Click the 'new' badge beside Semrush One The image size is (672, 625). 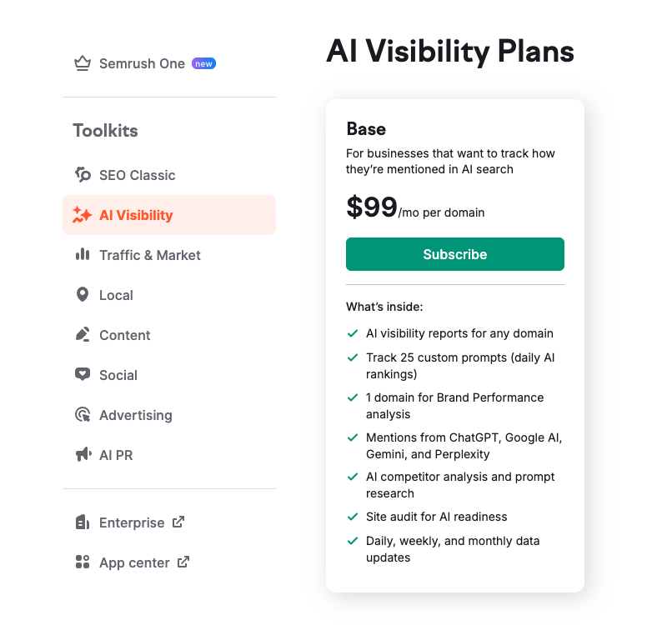(x=203, y=63)
